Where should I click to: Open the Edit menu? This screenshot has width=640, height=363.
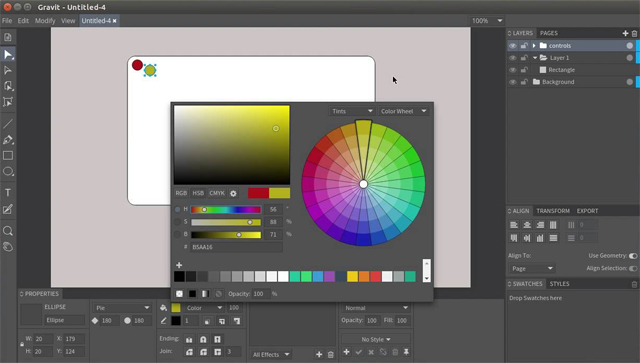[23, 20]
